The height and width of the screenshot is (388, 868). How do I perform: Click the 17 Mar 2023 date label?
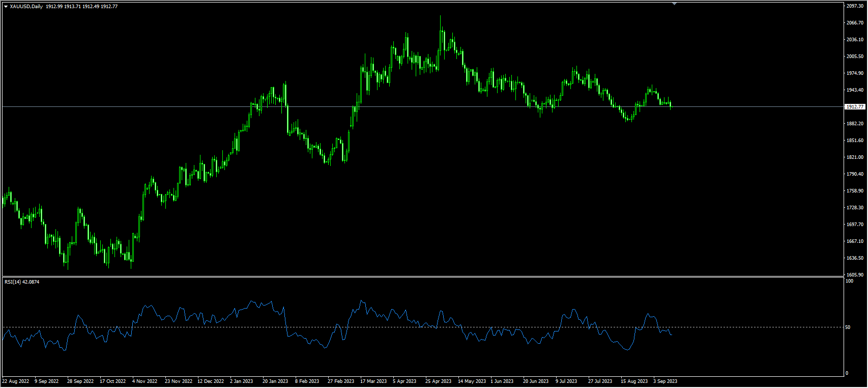[373, 381]
